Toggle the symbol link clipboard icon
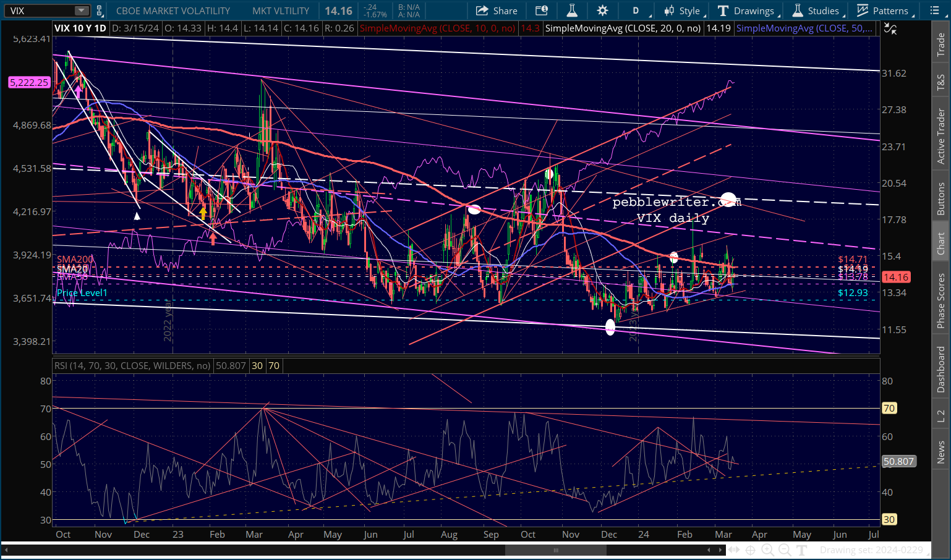 [x=99, y=11]
